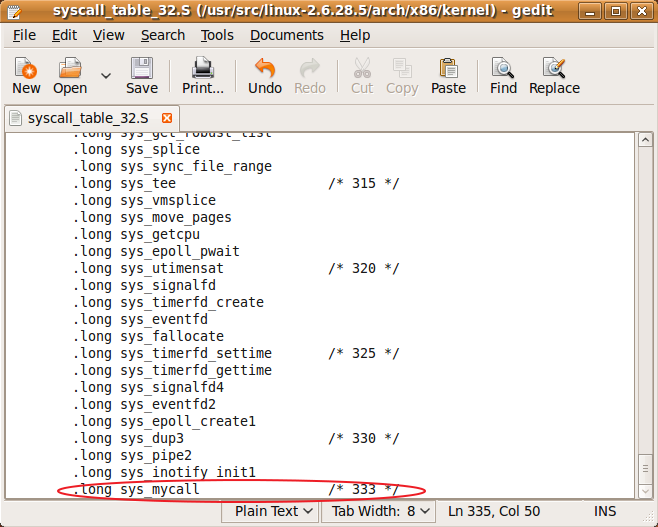Viewport: 658px width, 527px height.
Task: Click the '/* 320 */' comment
Action: 363,268
